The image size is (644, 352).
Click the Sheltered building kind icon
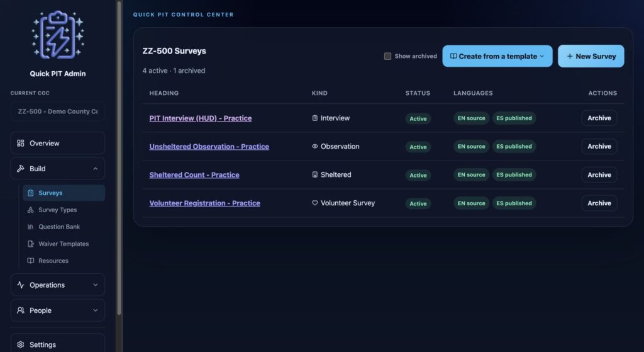click(314, 175)
